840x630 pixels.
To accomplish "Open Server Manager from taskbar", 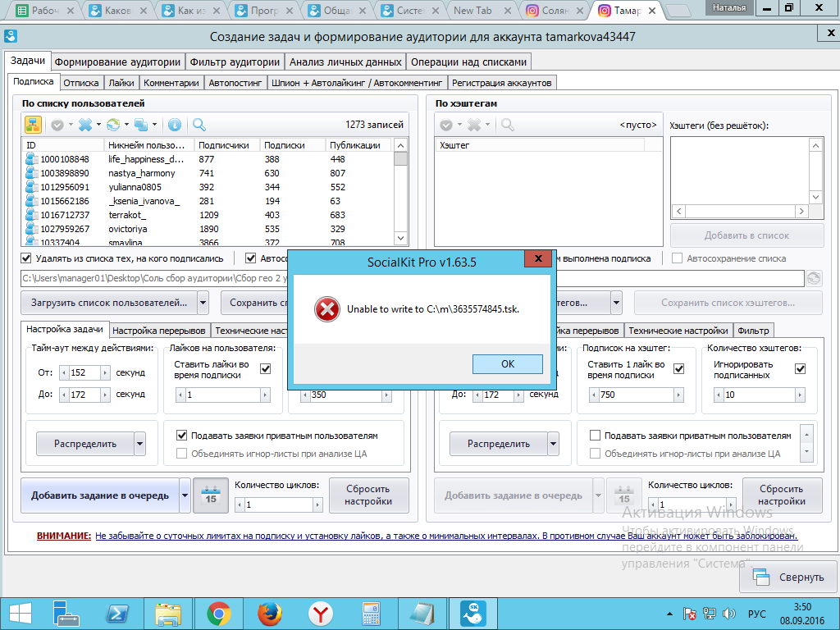I will pyautogui.click(x=66, y=614).
